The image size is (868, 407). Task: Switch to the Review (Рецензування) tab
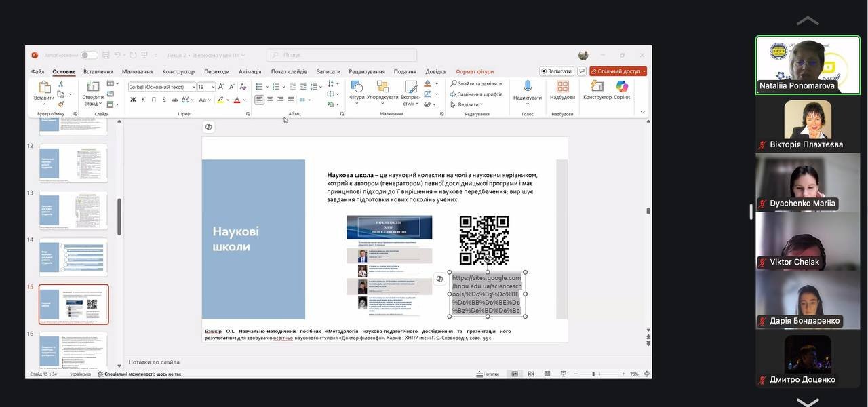[x=367, y=71]
